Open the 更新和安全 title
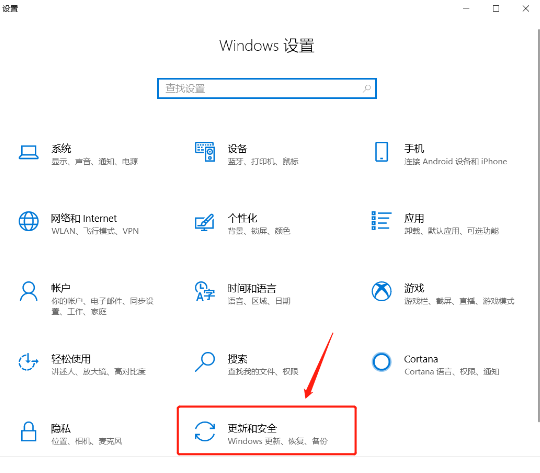 pyautogui.click(x=252, y=429)
